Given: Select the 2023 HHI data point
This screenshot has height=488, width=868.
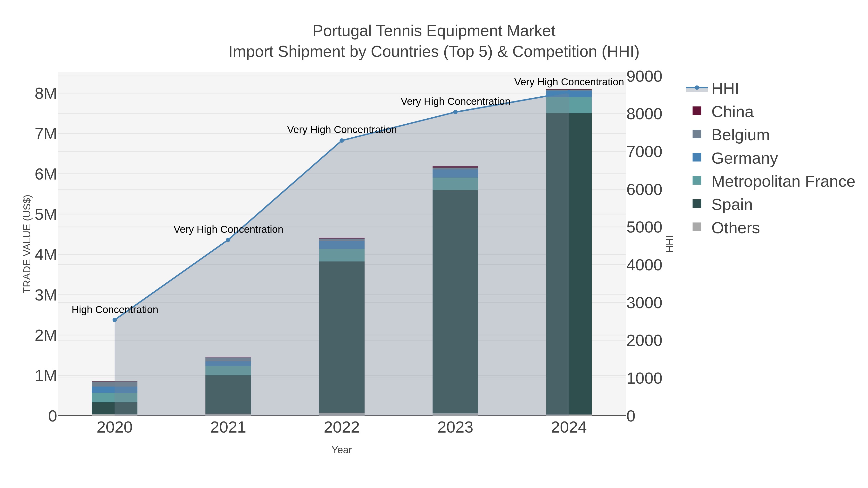Looking at the screenshot, I should click(x=455, y=112).
